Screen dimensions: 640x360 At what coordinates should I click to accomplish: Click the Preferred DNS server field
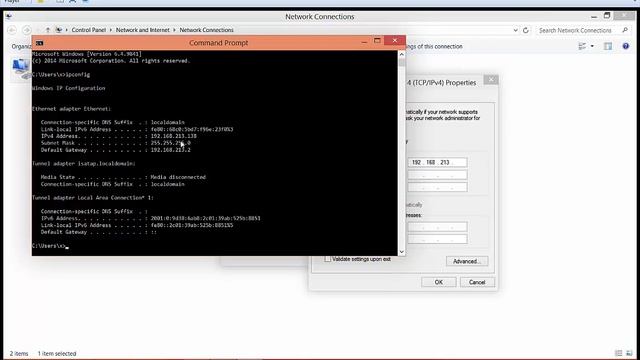(438, 227)
